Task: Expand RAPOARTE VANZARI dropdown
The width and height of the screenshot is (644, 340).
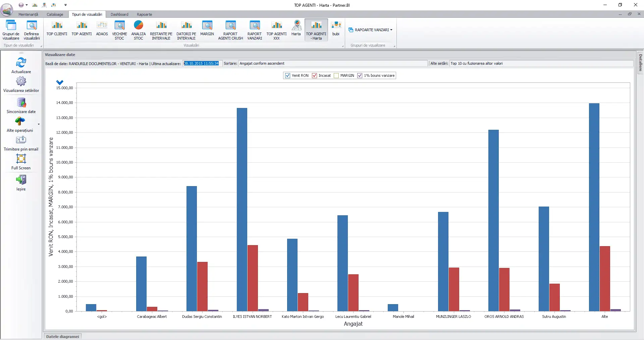Action: tap(370, 30)
